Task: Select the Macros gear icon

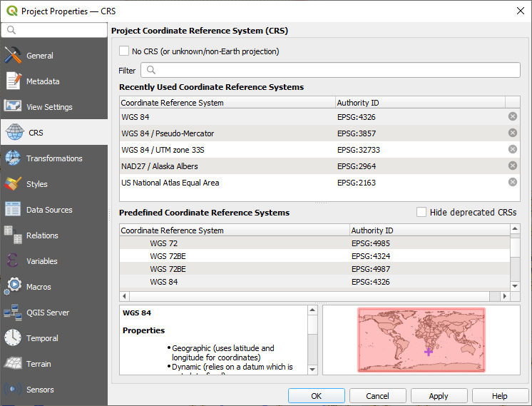Action: [x=13, y=287]
